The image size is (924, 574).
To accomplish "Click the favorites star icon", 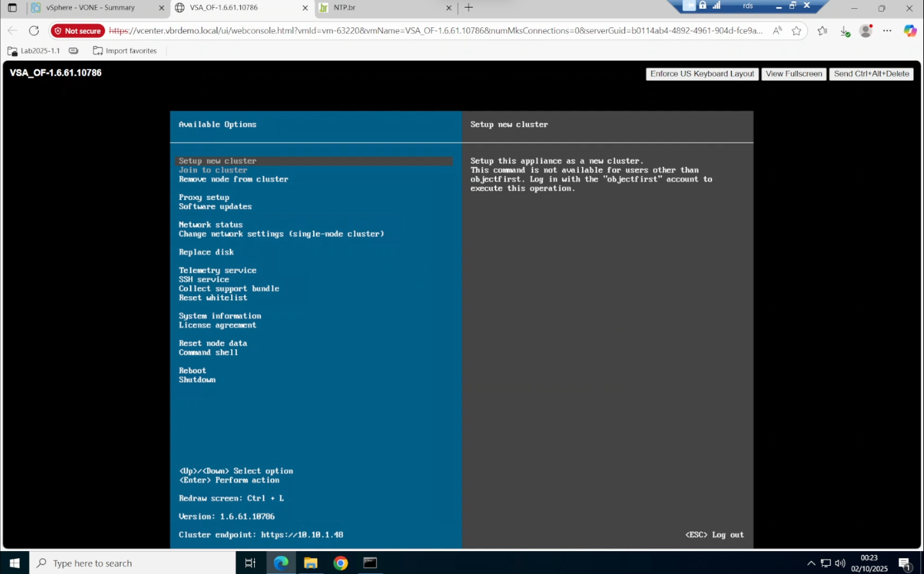I will tap(796, 31).
